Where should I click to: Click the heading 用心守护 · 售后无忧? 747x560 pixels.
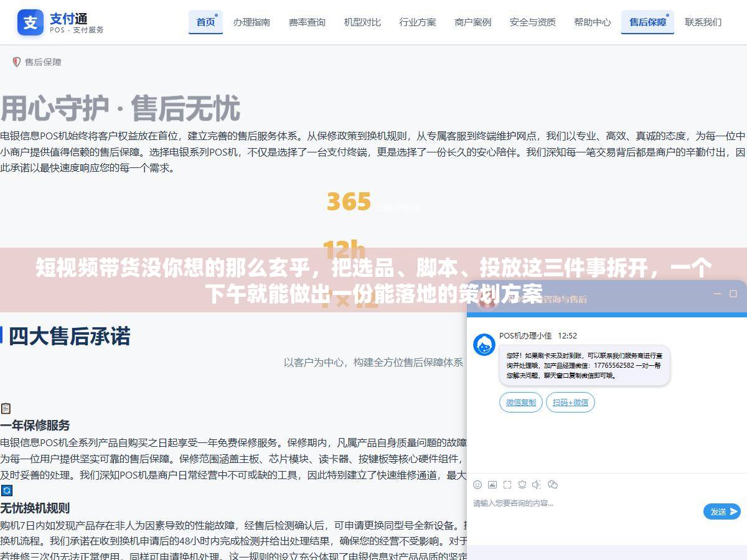[x=120, y=109]
